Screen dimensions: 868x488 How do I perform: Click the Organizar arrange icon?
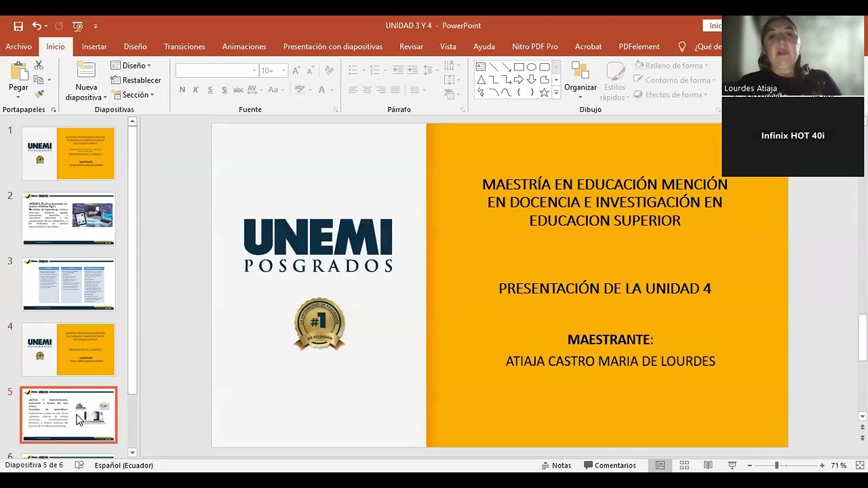580,70
